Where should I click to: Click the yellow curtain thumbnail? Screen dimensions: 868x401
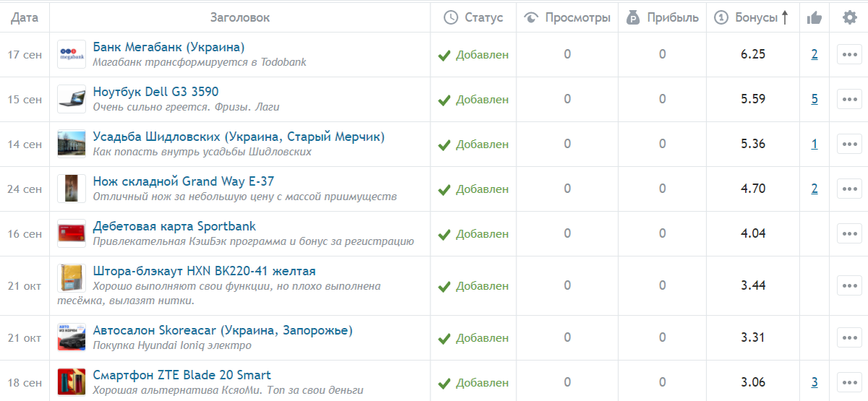[72, 279]
